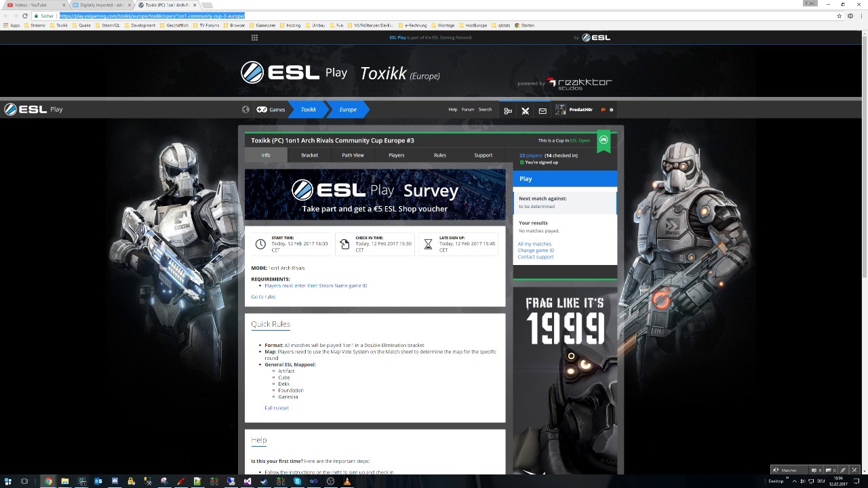This screenshot has height=488, width=868.
Task: Open the Forum link
Action: pos(468,109)
